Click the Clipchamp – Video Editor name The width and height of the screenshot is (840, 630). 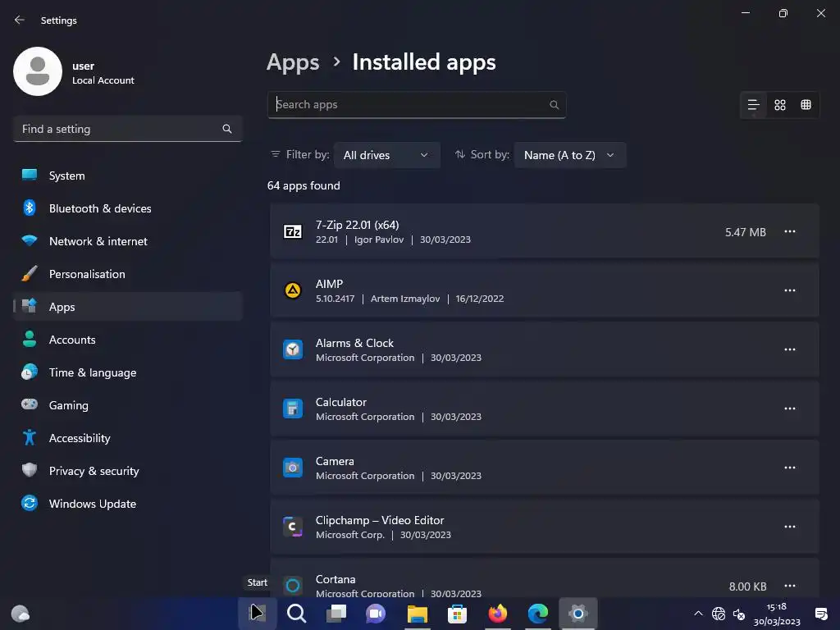click(x=380, y=520)
